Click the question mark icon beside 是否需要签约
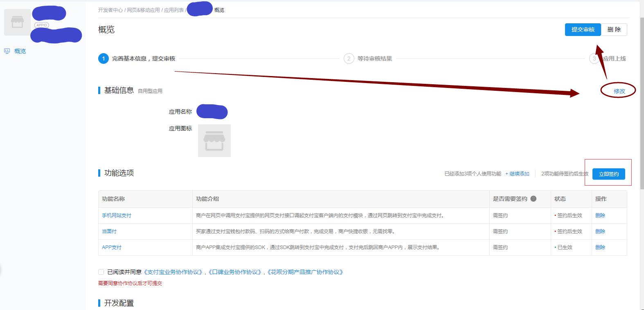 coord(534,199)
